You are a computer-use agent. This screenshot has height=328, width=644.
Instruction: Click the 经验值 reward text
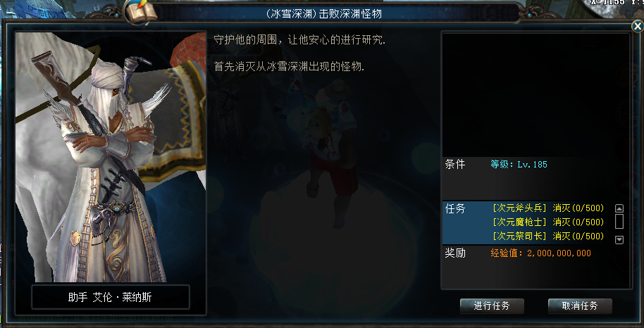540,253
